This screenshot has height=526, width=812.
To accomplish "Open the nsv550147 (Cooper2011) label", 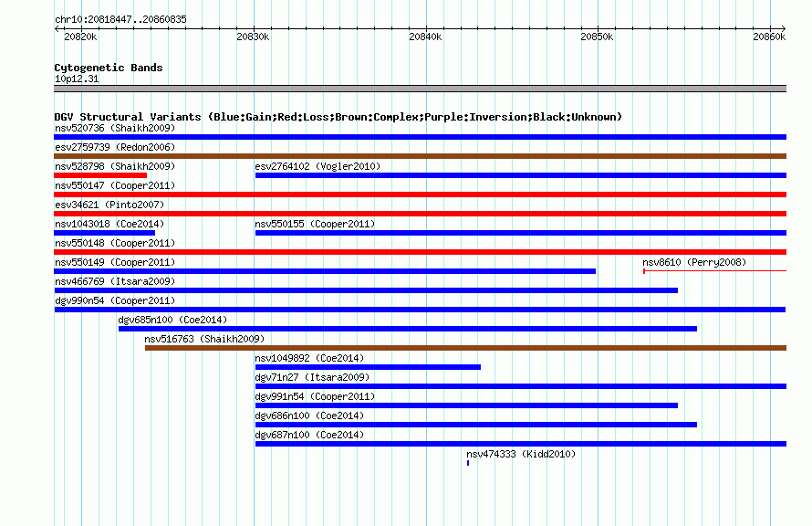I will click(115, 185).
